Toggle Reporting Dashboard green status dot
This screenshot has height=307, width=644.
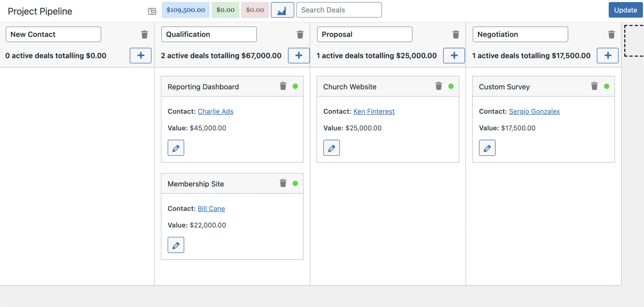[295, 86]
